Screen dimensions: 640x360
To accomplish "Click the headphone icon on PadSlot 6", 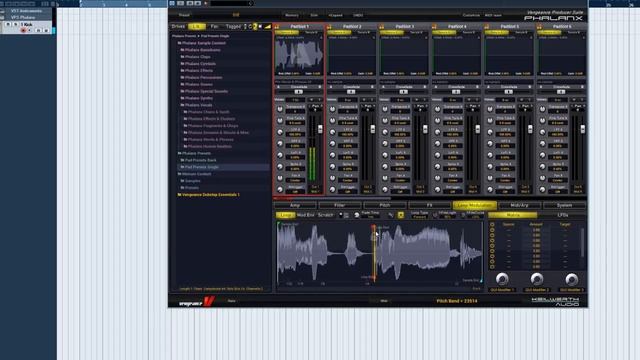I will [539, 26].
